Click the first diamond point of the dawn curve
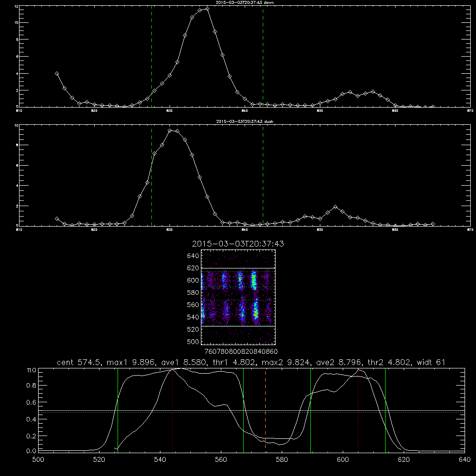The width and height of the screenshot is (476, 476). (57, 73)
